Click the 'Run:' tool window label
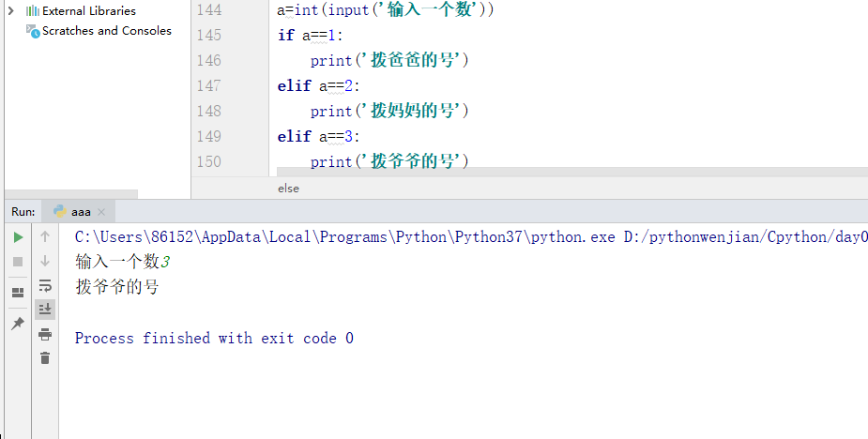 click(x=23, y=211)
